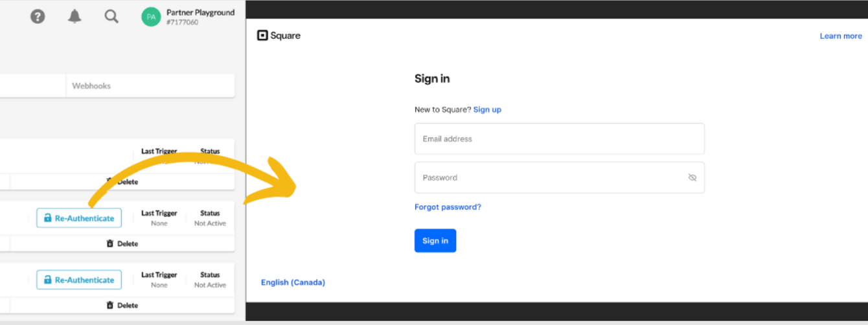Open the help question mark icon
The height and width of the screenshot is (325, 868).
tap(38, 17)
